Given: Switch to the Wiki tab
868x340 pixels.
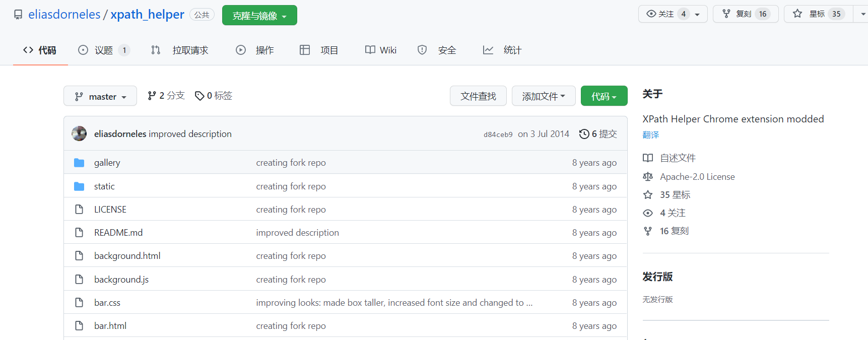Looking at the screenshot, I should point(381,50).
